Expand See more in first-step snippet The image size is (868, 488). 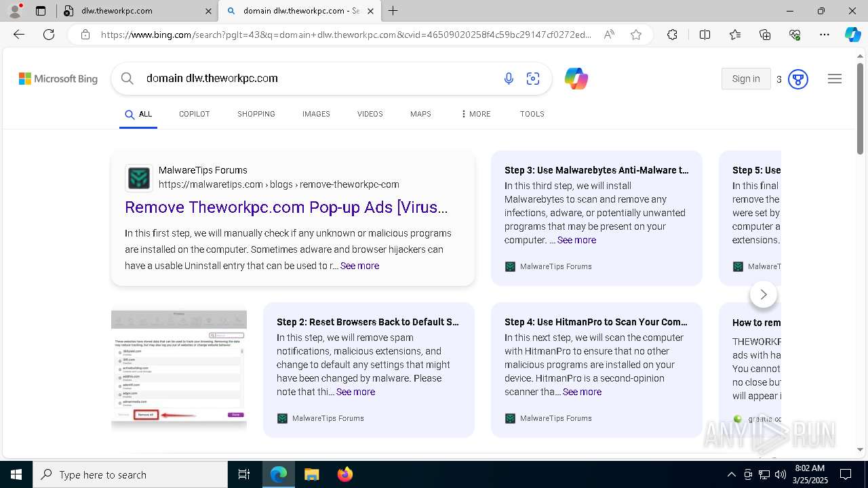coord(359,266)
